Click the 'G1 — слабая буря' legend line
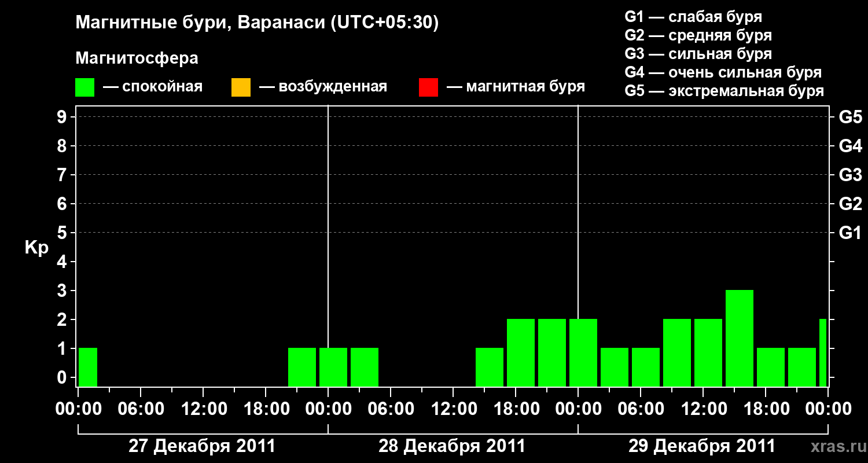The height and width of the screenshot is (463, 868). coord(693,17)
